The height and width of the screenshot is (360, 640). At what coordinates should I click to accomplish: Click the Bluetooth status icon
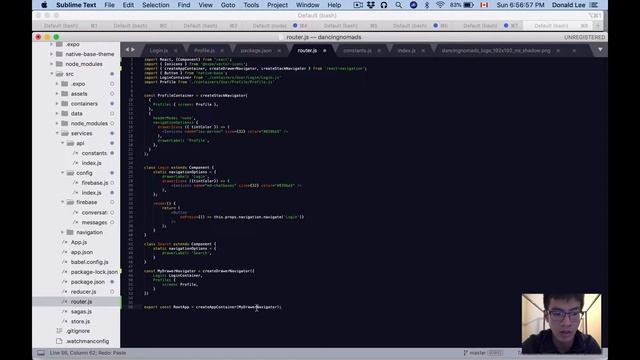point(427,5)
